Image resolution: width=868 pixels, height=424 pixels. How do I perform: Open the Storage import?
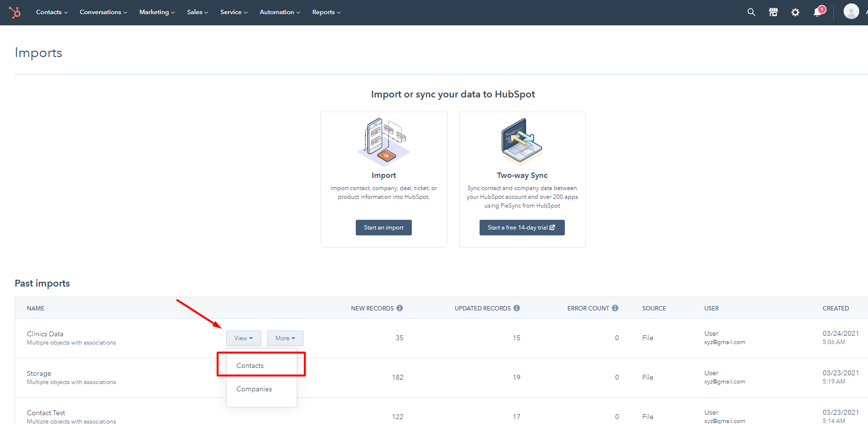[39, 373]
